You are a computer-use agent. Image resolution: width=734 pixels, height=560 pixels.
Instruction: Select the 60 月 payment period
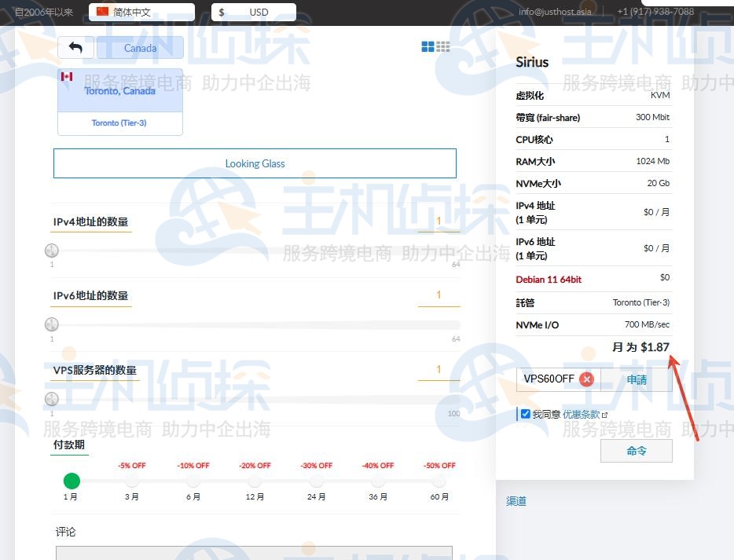pyautogui.click(x=439, y=481)
